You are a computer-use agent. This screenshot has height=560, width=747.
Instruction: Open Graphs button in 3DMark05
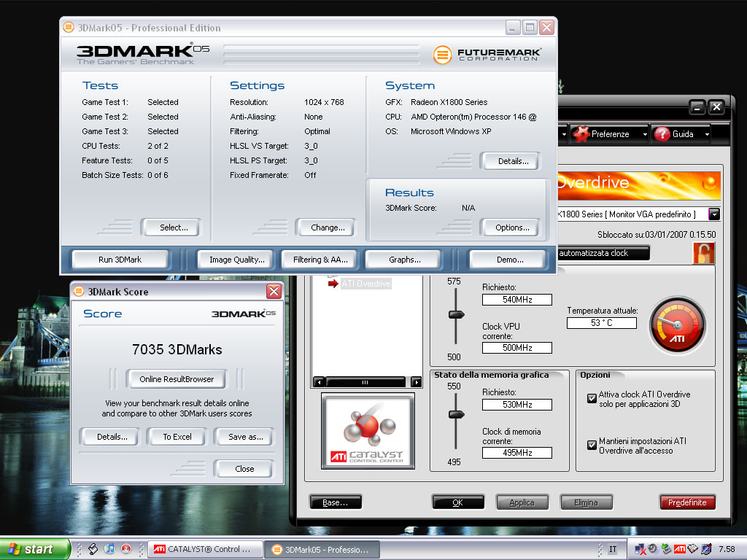404,260
